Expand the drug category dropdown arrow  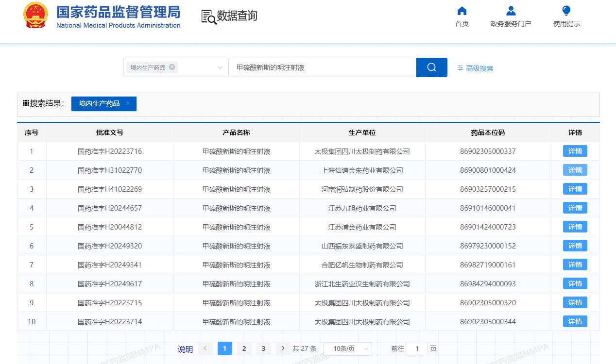(220, 67)
